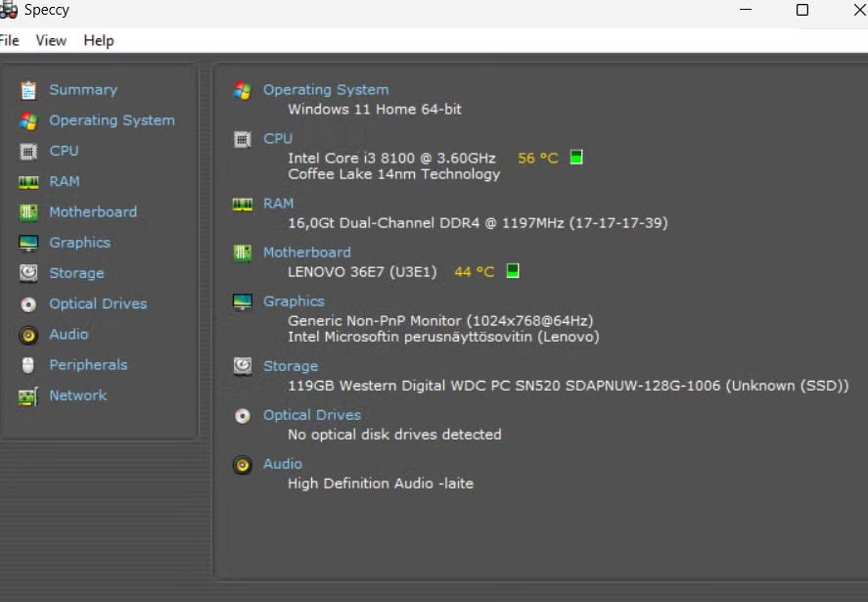Open Storage section from sidebar

point(76,273)
